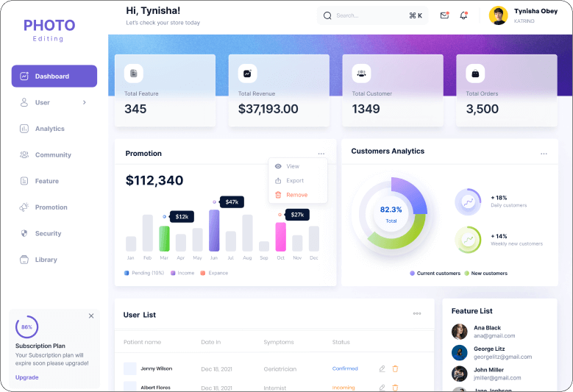Open notifications bell icon

click(x=463, y=15)
